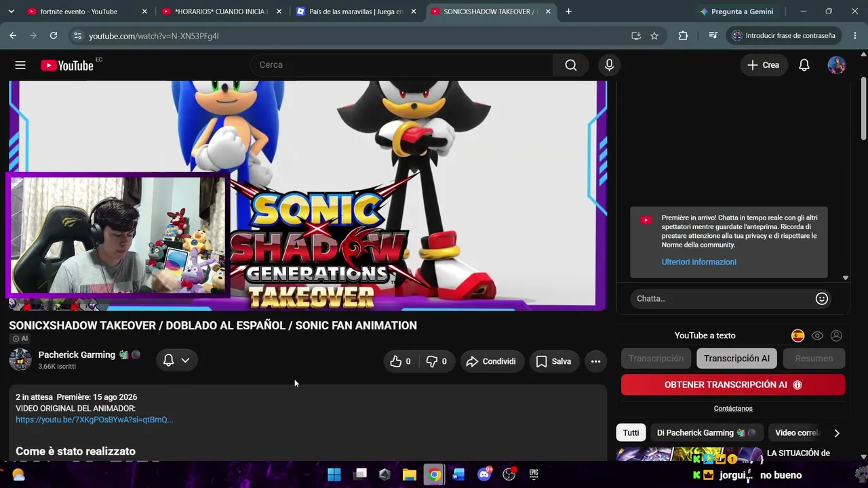Go back to the previous page
This screenshot has height=488, width=868.
[13, 35]
